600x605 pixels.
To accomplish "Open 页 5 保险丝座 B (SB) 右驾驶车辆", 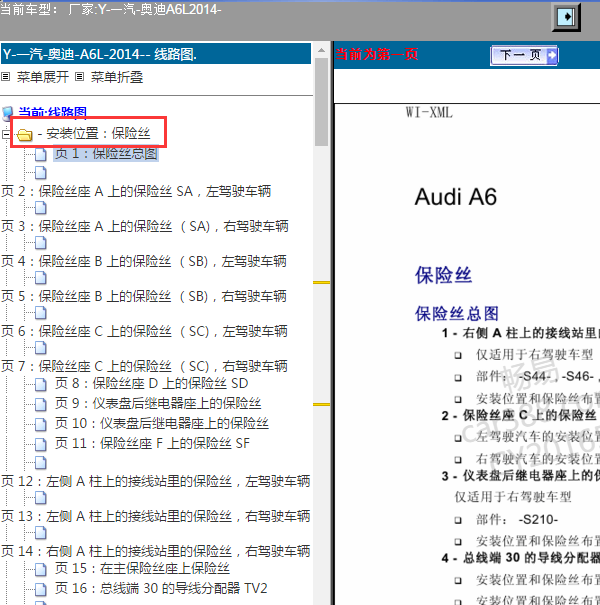I will pos(144,297).
